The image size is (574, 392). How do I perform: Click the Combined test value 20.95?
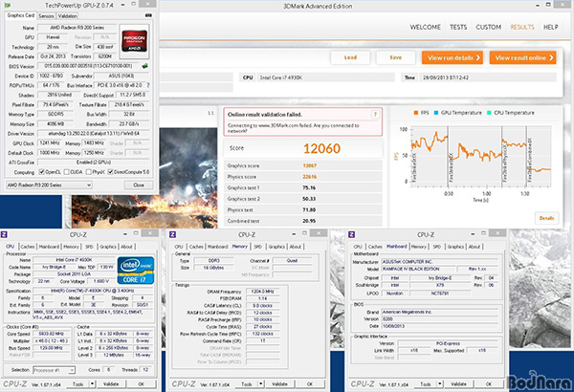309,221
